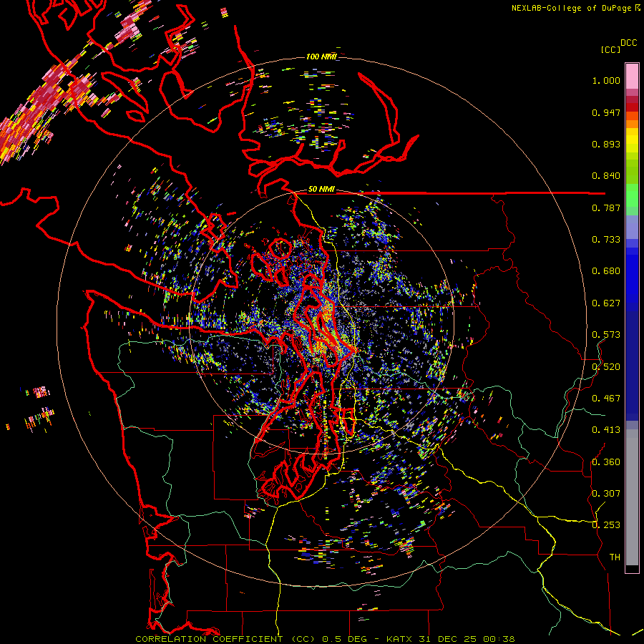Click the 0.573 scale value
This screenshot has height=644, width=644.
point(606,335)
